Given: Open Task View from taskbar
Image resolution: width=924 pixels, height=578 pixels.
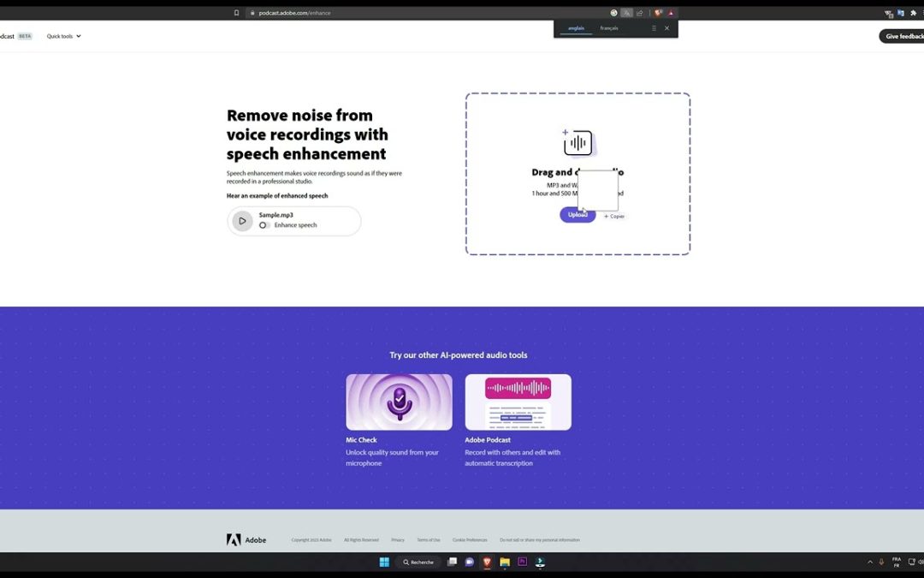Looking at the screenshot, I should click(x=452, y=562).
